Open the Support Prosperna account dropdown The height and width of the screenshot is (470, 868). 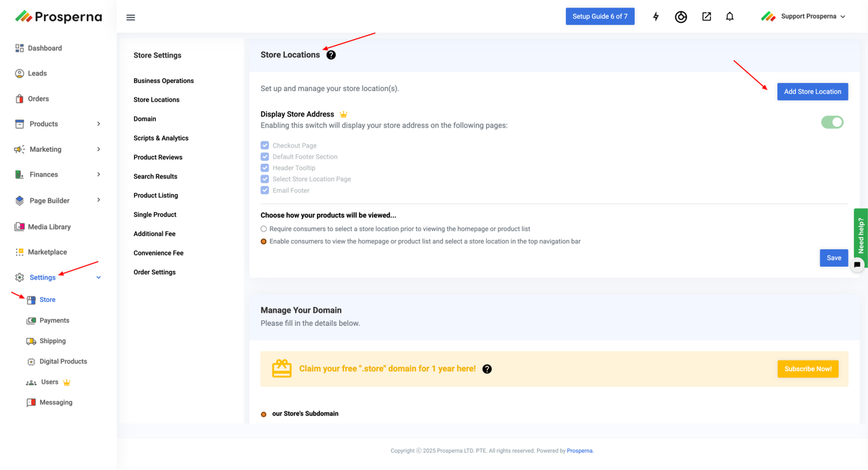pos(804,17)
